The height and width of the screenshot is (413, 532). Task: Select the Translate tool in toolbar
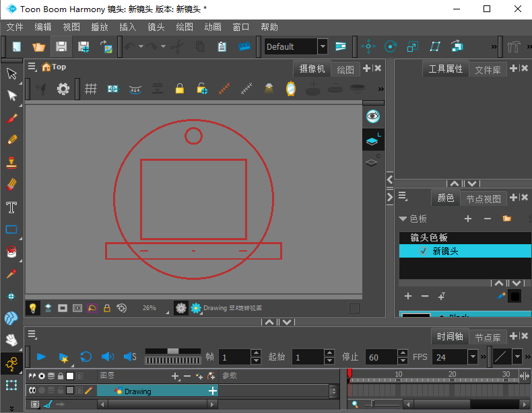(x=368, y=46)
